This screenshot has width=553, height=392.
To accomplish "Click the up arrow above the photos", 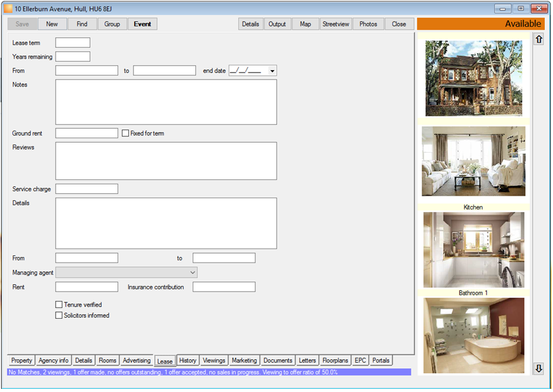I will point(538,39).
